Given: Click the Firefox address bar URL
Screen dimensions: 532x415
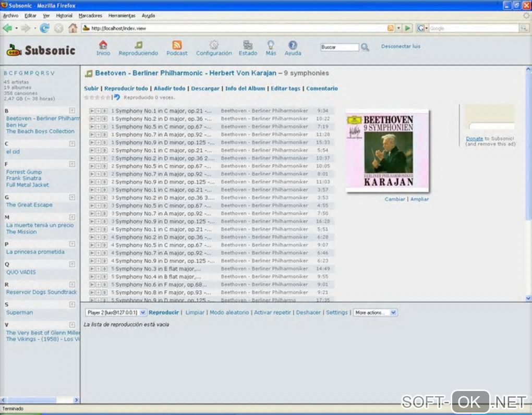Looking at the screenshot, I should (x=234, y=29).
